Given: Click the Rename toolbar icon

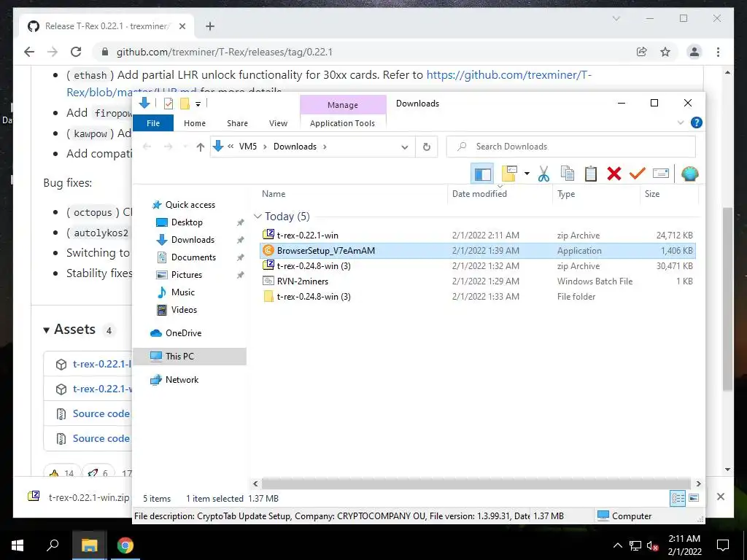Looking at the screenshot, I should [x=661, y=174].
